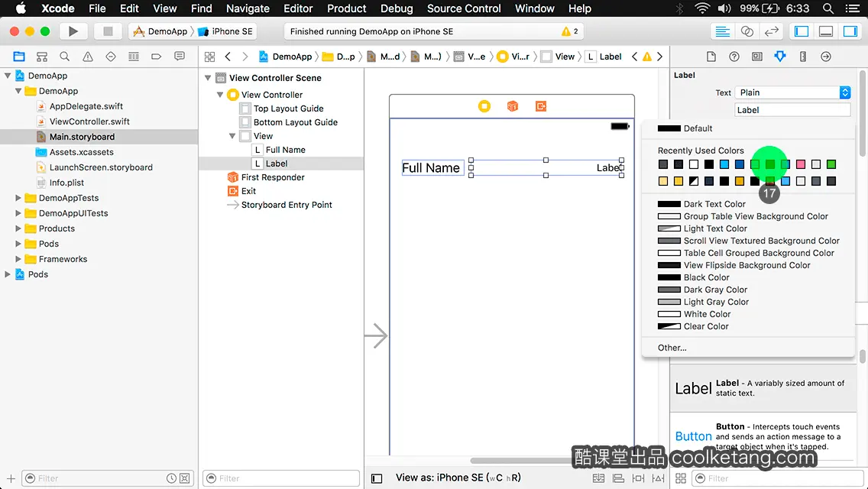Open the Issue navigator
The height and width of the screenshot is (489, 868).
tap(87, 57)
